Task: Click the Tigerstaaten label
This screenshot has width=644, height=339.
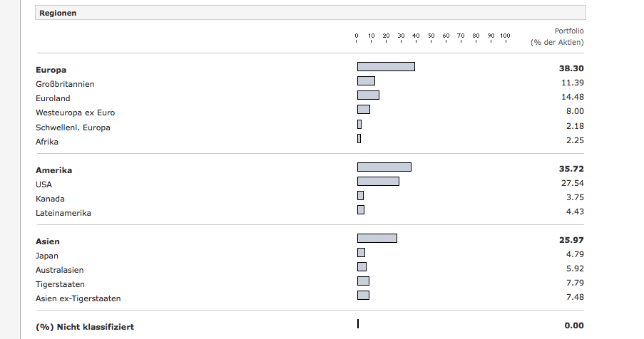Action: 60,284
